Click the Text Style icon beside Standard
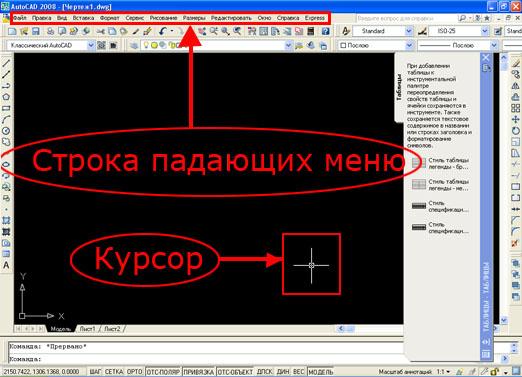The width and height of the screenshot is (522, 377). point(346,31)
